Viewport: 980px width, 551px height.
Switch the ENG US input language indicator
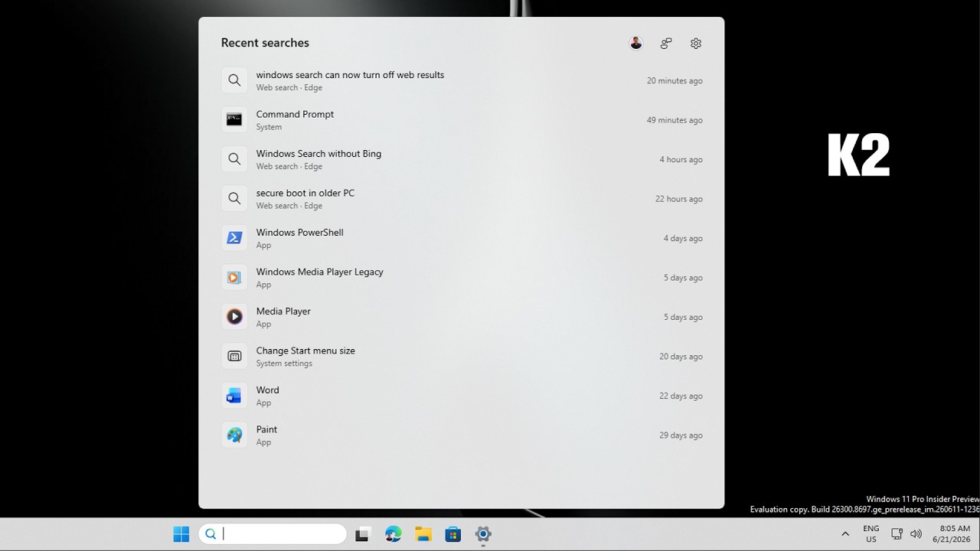coord(871,534)
